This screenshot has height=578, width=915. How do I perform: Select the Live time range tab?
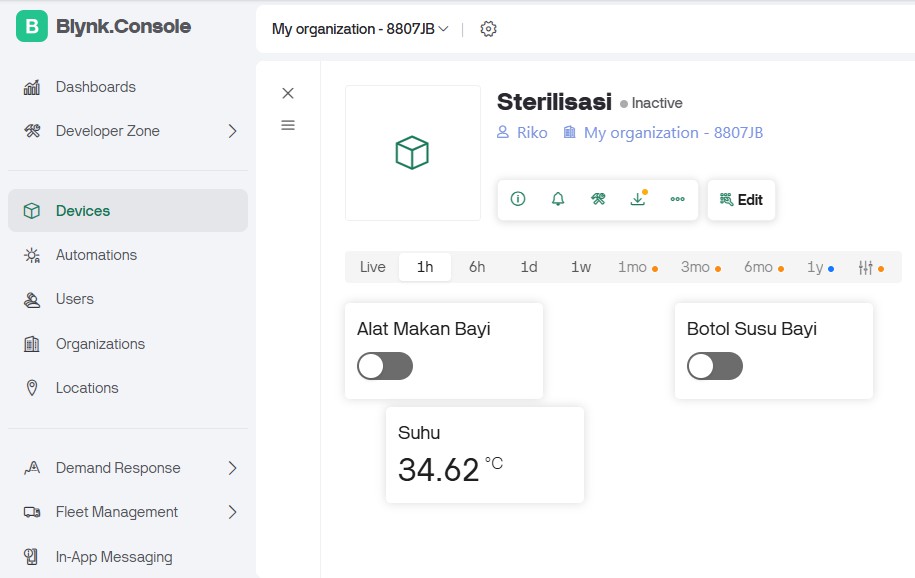click(372, 267)
